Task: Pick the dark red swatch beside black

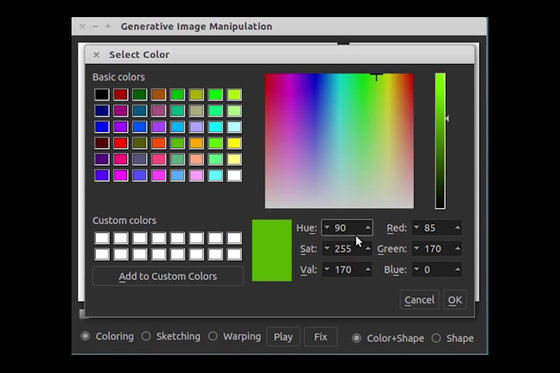Action: (x=121, y=94)
